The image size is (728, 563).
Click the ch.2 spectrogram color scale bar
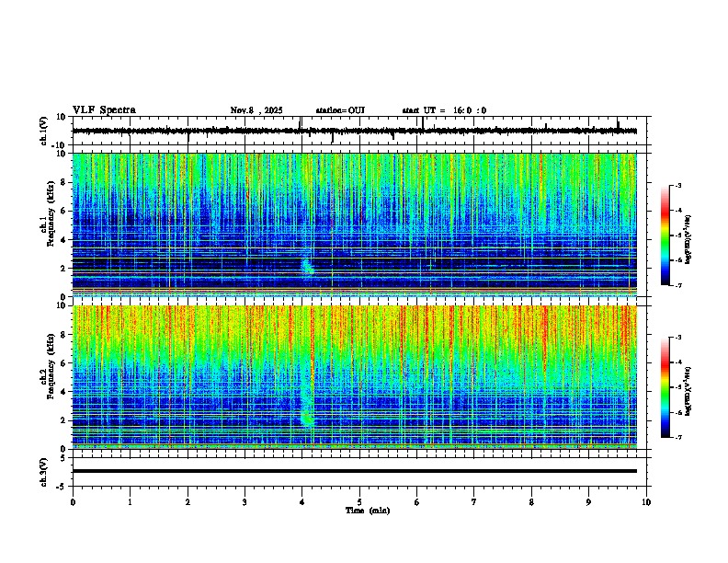[665, 387]
